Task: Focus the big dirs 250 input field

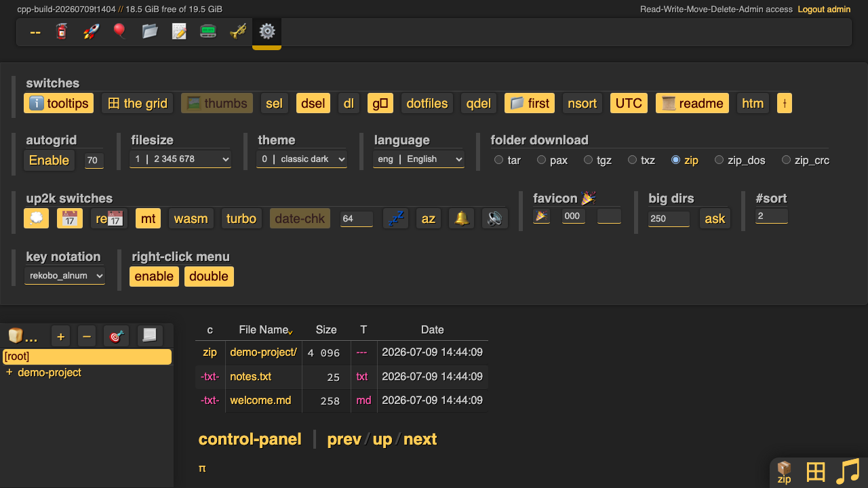Action: tap(669, 218)
